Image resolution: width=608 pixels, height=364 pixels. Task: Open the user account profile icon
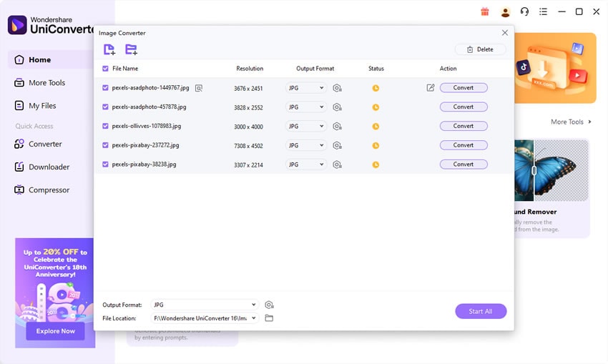pyautogui.click(x=505, y=12)
